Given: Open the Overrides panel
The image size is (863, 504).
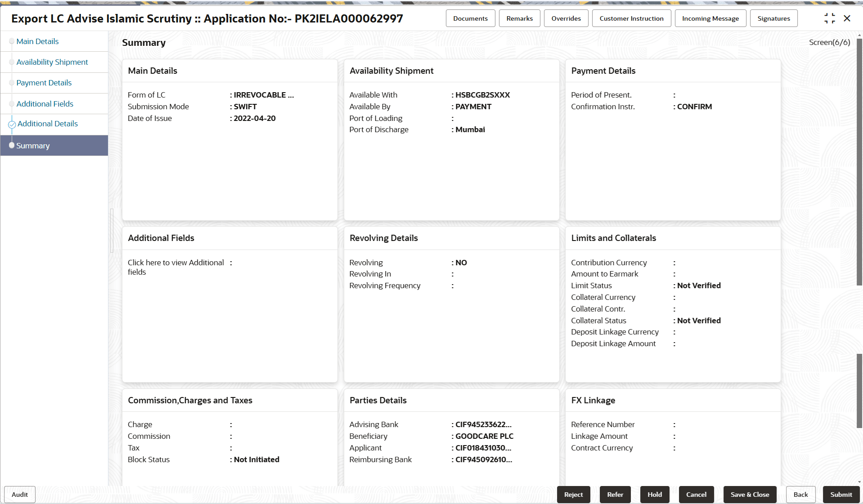Looking at the screenshot, I should pyautogui.click(x=566, y=18).
